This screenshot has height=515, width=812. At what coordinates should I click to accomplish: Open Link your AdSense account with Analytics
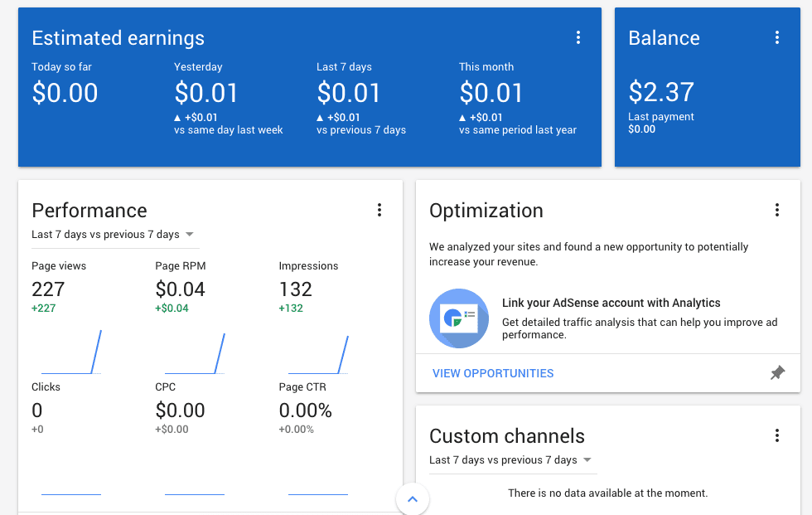611,304
